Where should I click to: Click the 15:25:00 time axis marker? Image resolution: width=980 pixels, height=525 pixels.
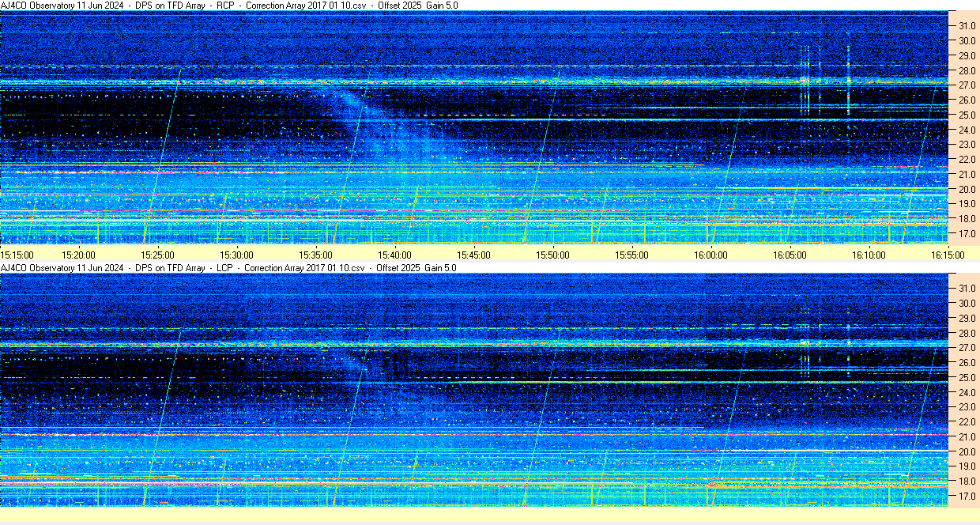pyautogui.click(x=157, y=255)
